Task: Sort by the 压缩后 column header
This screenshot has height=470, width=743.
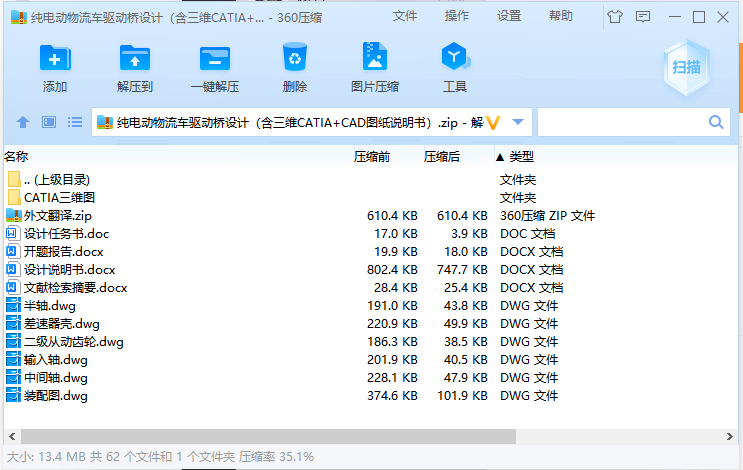Action: pyautogui.click(x=442, y=156)
